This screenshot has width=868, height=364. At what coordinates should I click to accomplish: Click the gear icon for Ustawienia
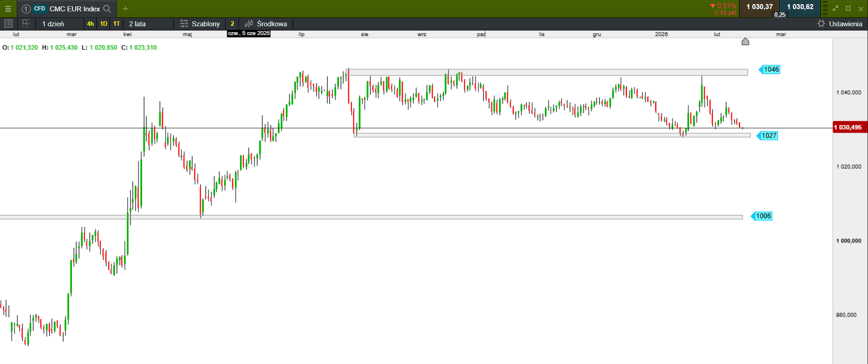(821, 24)
